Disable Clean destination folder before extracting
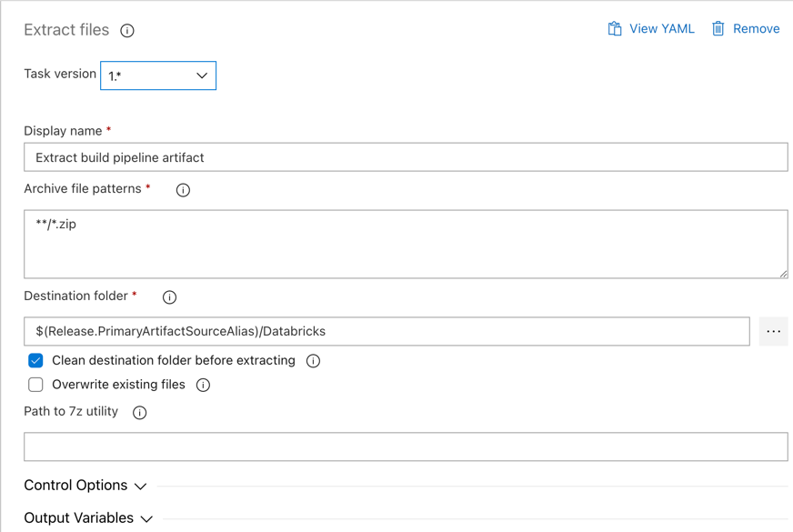793x532 pixels. 35,360
